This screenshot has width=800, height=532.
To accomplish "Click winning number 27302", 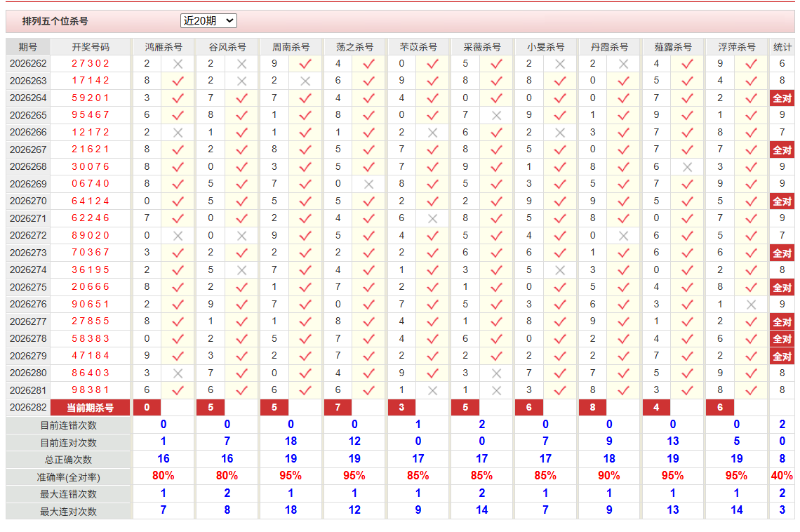I will point(91,64).
